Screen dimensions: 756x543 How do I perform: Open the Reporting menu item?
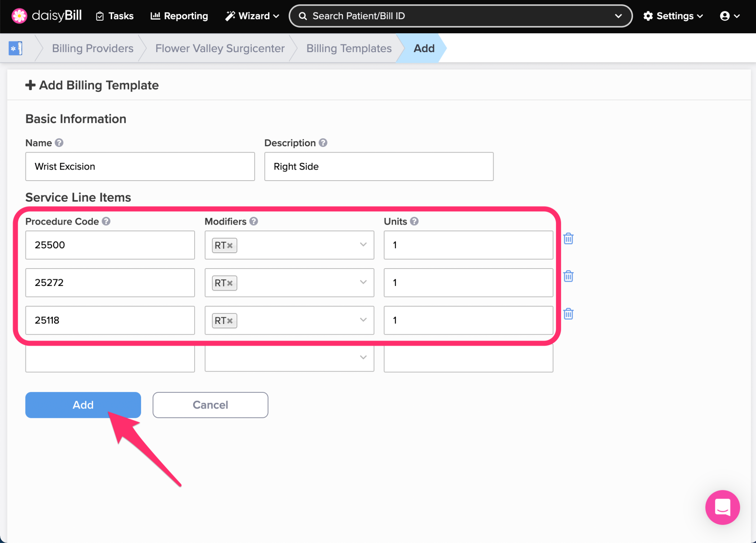pos(179,16)
